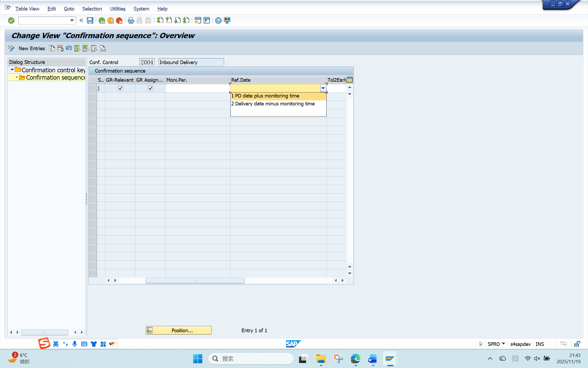Toggle the GR Assignment checkbox in row 1
Screen dimensions: 588x368
coord(150,88)
